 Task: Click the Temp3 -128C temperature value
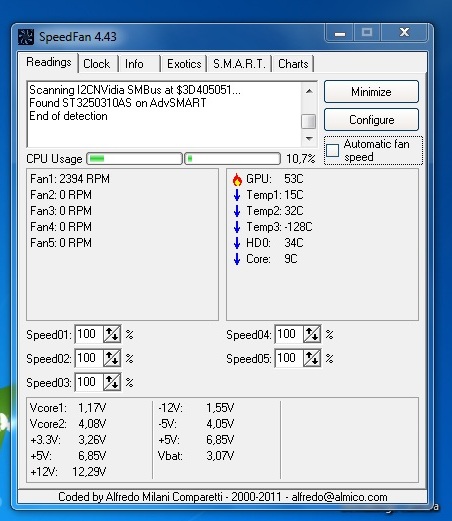[x=298, y=227]
